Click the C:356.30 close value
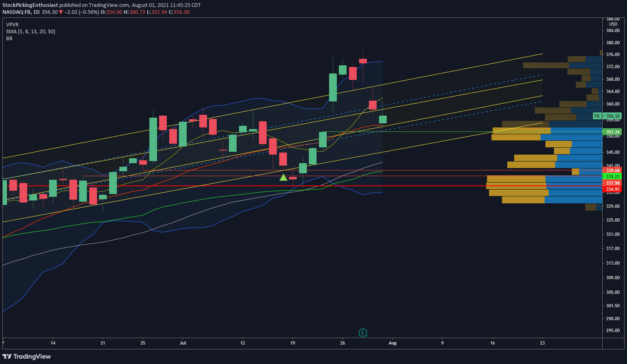The width and height of the screenshot is (627, 364). coord(179,12)
